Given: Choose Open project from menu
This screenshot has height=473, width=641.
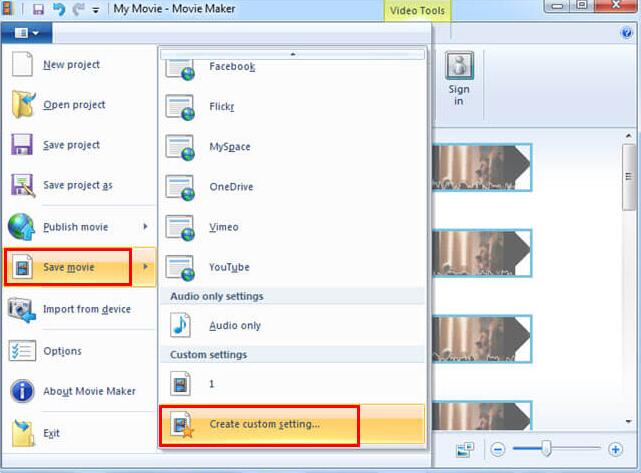Looking at the screenshot, I should (x=80, y=104).
